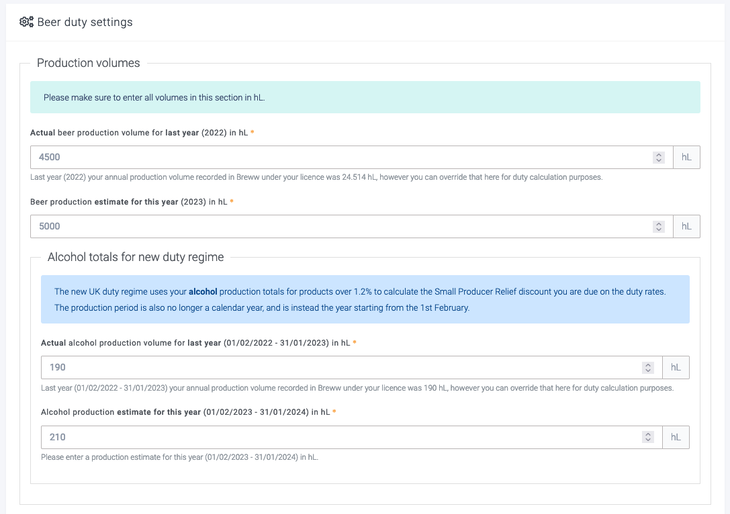Focus the 2023 beer production estimate field
This screenshot has width=730, height=514.
coord(340,226)
